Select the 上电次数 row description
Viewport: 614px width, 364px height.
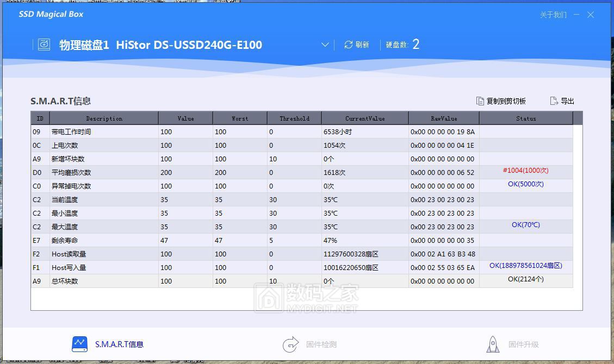65,146
